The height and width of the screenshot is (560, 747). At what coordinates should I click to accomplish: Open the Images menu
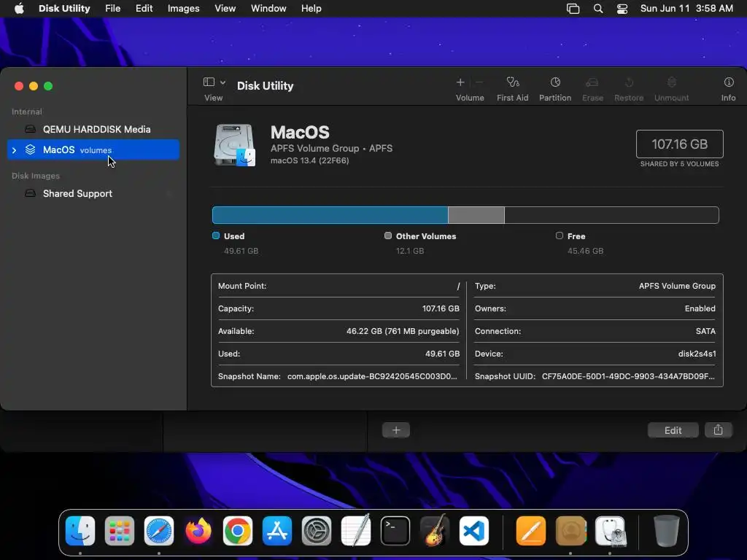click(183, 9)
